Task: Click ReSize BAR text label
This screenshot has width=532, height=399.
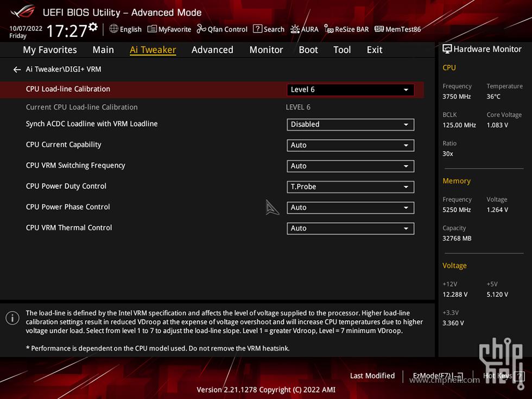Action: (x=352, y=29)
